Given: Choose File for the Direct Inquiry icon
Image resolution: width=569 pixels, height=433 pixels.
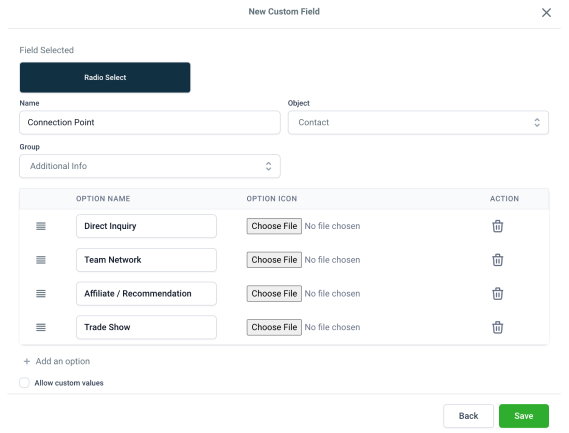Looking at the screenshot, I should click(274, 226).
